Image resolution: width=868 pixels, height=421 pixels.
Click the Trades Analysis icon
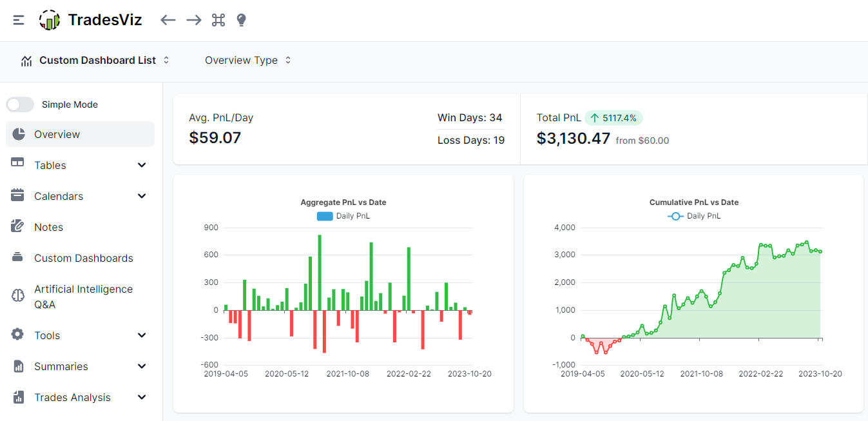[18, 397]
